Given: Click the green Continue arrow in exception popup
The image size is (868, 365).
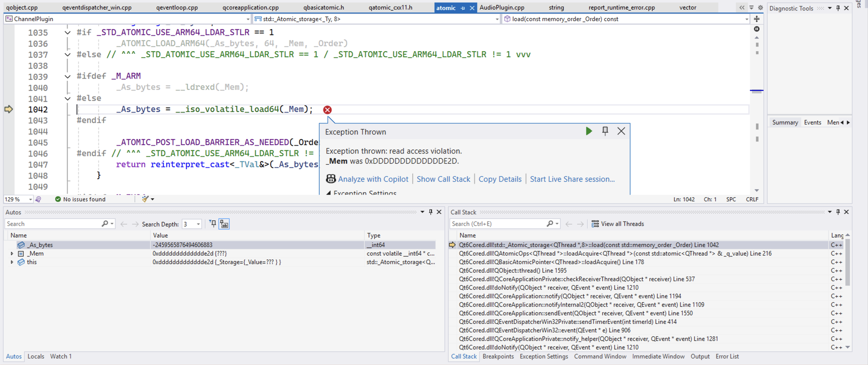Looking at the screenshot, I should click(x=588, y=131).
